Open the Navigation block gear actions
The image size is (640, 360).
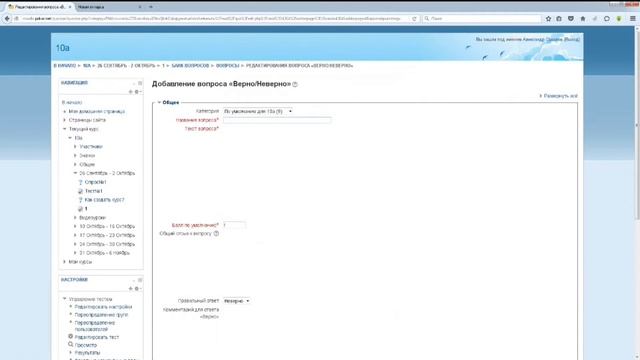pos(137,92)
